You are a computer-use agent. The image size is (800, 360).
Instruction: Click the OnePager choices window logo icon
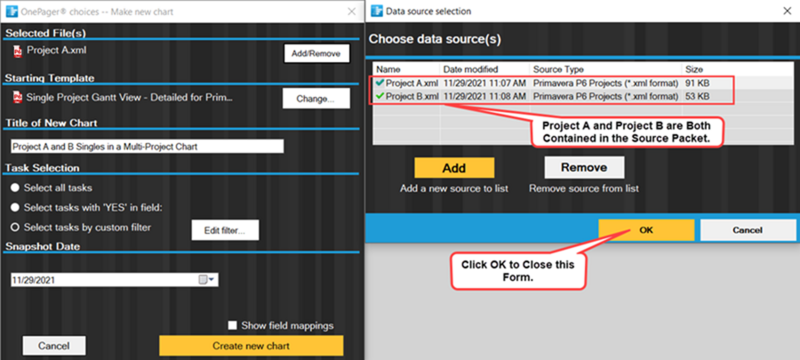(x=12, y=11)
